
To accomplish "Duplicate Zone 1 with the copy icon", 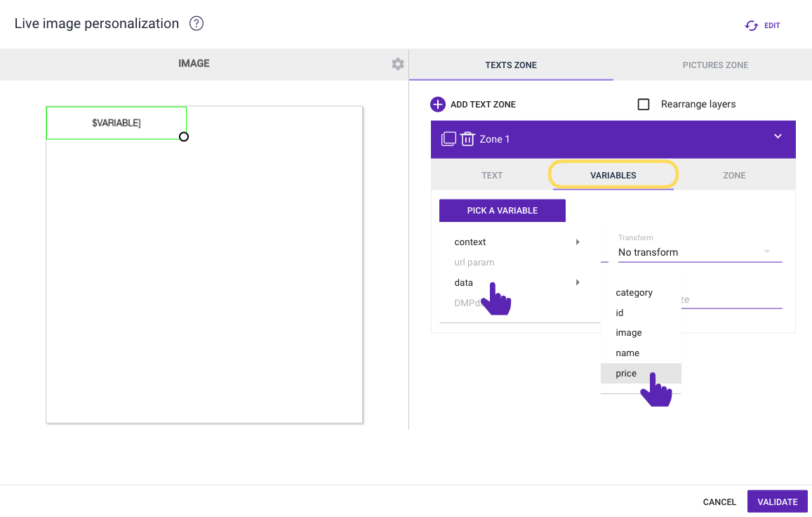I will pyautogui.click(x=448, y=139).
